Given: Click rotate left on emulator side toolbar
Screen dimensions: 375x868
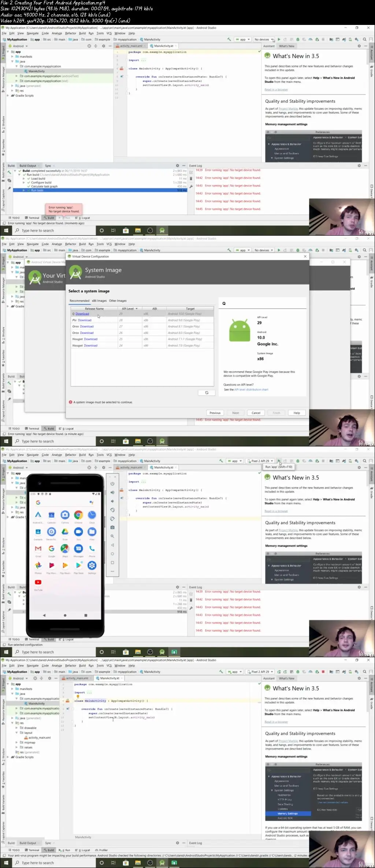Looking at the screenshot, I should click(112, 510).
